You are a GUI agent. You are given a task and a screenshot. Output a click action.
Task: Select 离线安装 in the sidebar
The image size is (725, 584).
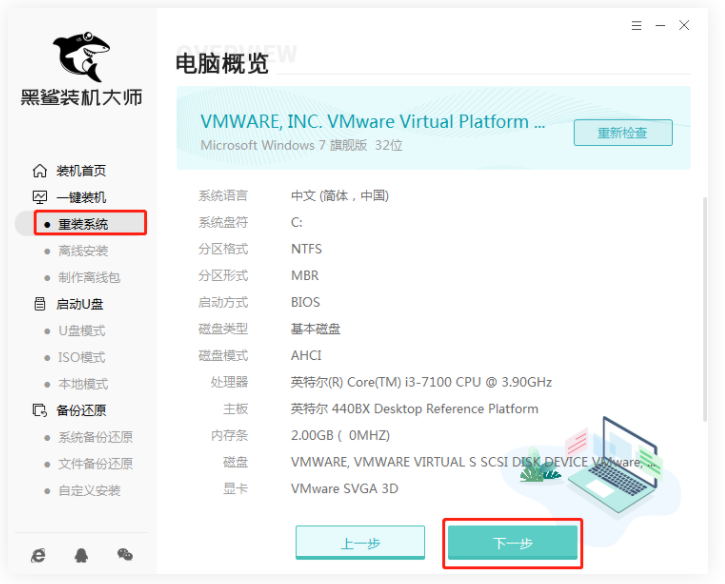click(83, 251)
